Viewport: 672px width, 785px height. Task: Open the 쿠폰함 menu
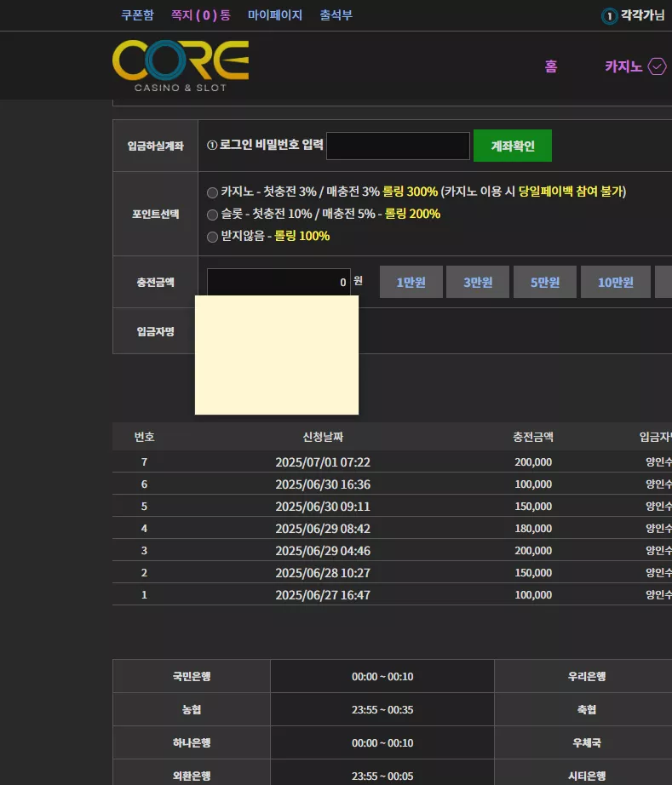pyautogui.click(x=137, y=15)
